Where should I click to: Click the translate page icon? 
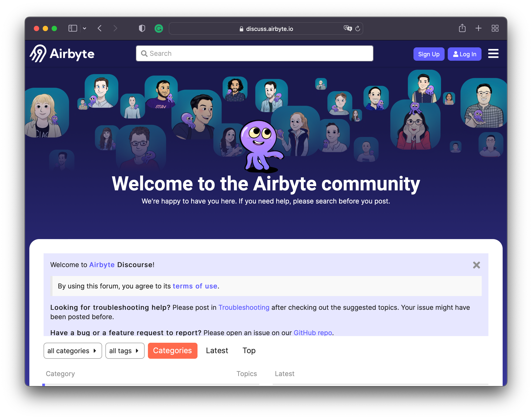[348, 28]
